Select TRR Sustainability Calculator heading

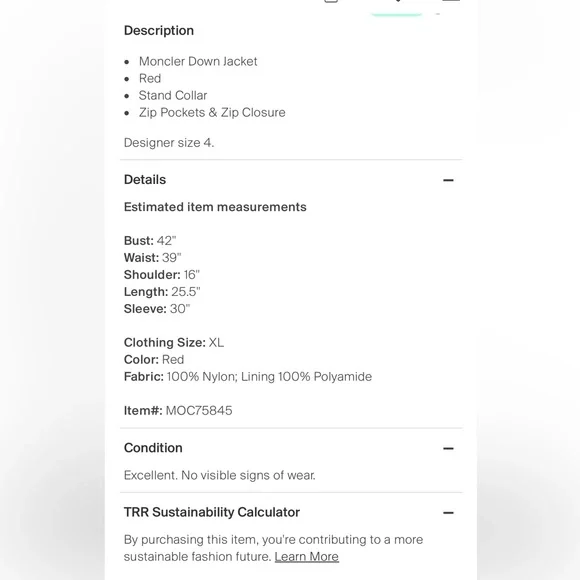[212, 512]
